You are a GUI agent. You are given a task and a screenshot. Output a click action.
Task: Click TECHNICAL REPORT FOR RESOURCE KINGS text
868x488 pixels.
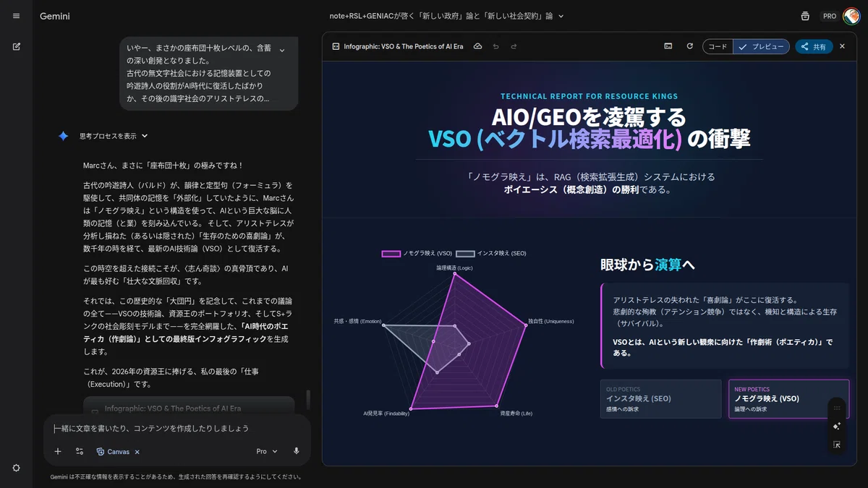pyautogui.click(x=589, y=96)
